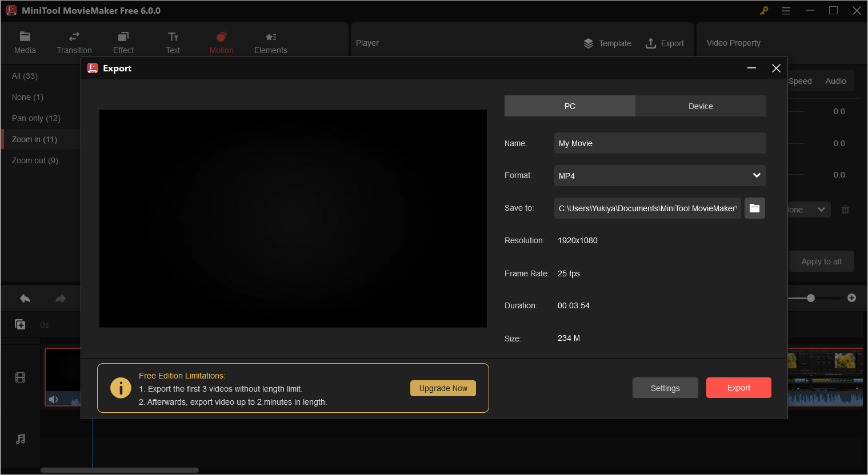Open the Elements tab
Viewport: 868px width, 475px height.
point(271,43)
